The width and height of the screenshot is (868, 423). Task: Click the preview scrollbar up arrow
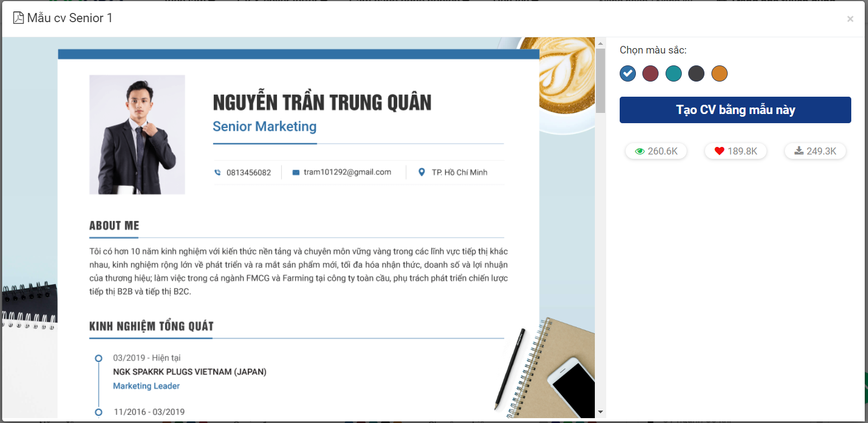pos(600,43)
